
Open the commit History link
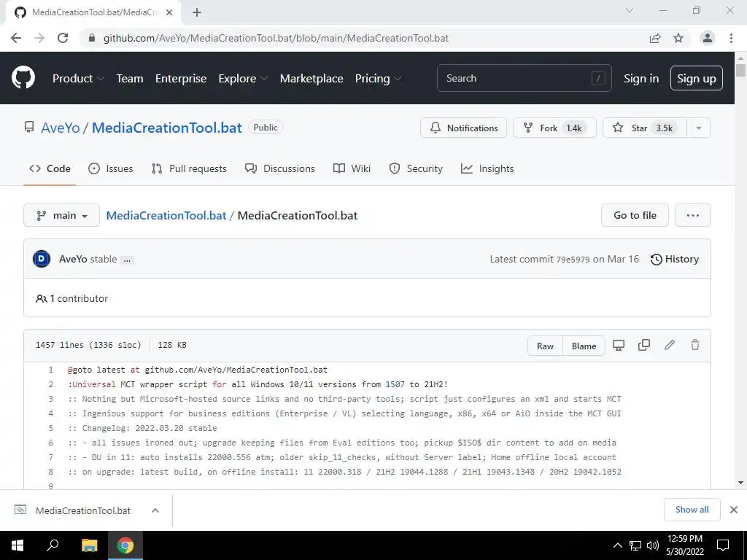tap(675, 259)
